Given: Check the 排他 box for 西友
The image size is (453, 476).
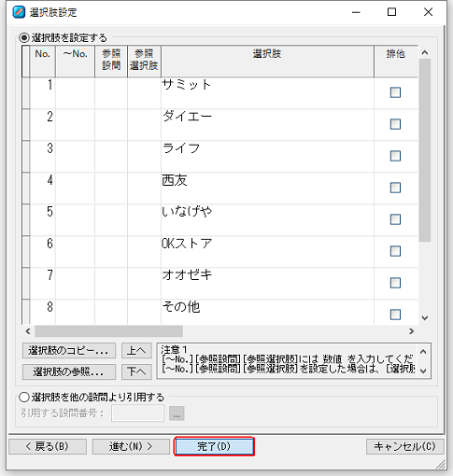Looking at the screenshot, I should tap(395, 188).
